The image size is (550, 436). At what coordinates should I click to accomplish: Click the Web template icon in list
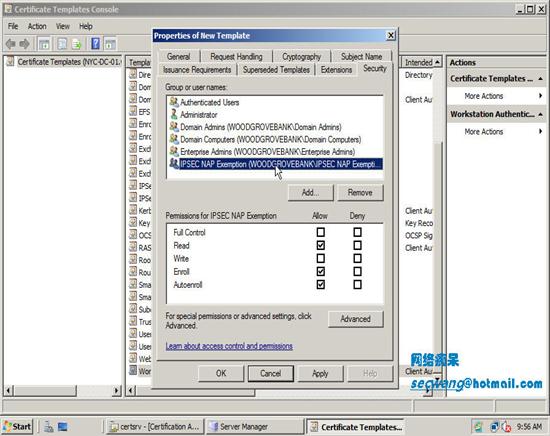coord(133,358)
